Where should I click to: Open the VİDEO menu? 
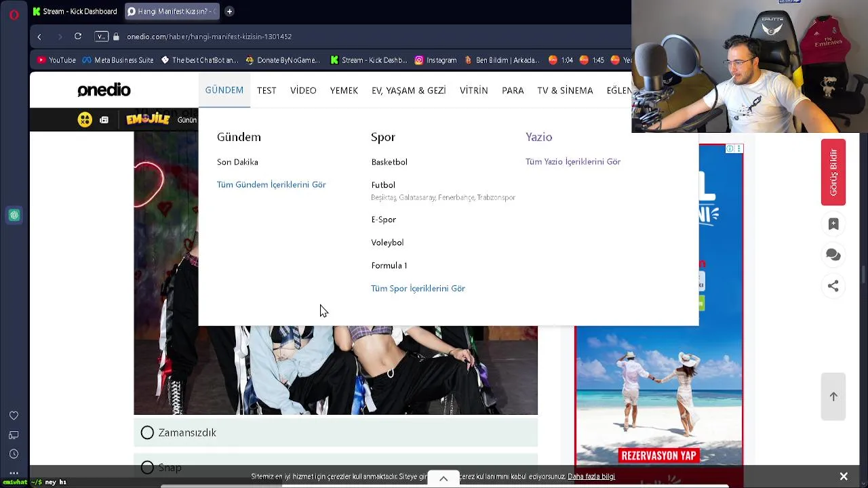(x=303, y=90)
